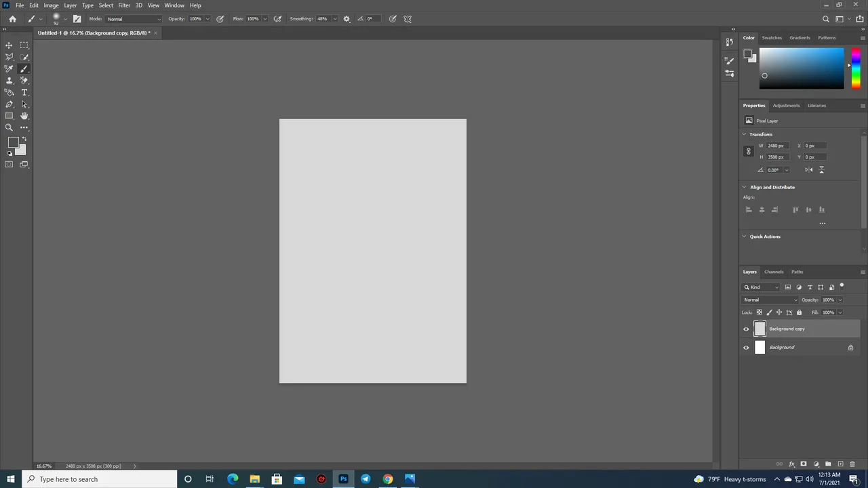Screen dimensions: 868x488
Task: Pick a hue on the spectrum slider
Action: click(x=856, y=68)
